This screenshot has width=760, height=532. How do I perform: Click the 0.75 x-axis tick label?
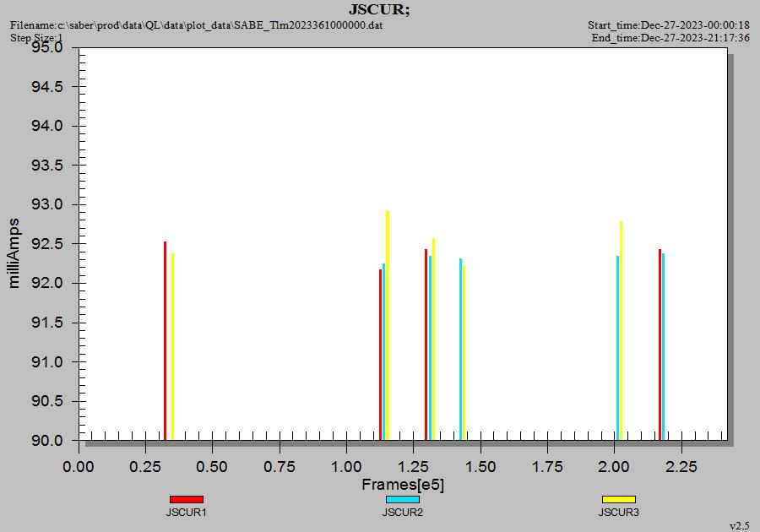[x=280, y=467]
